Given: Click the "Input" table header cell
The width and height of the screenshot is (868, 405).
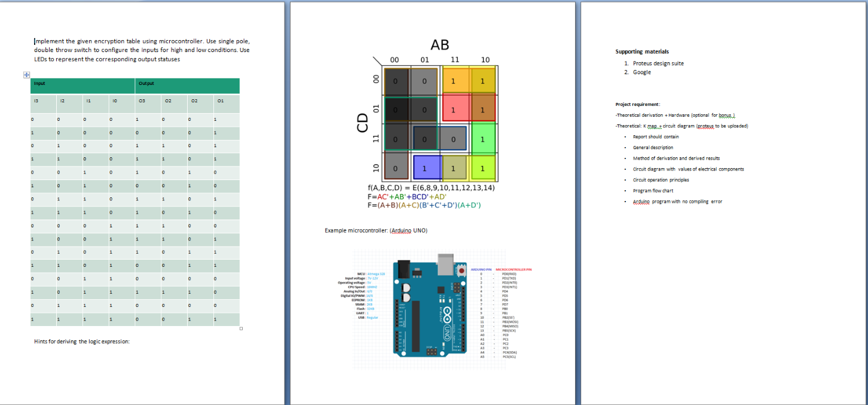Looking at the screenshot, I should pyautogui.click(x=83, y=86).
